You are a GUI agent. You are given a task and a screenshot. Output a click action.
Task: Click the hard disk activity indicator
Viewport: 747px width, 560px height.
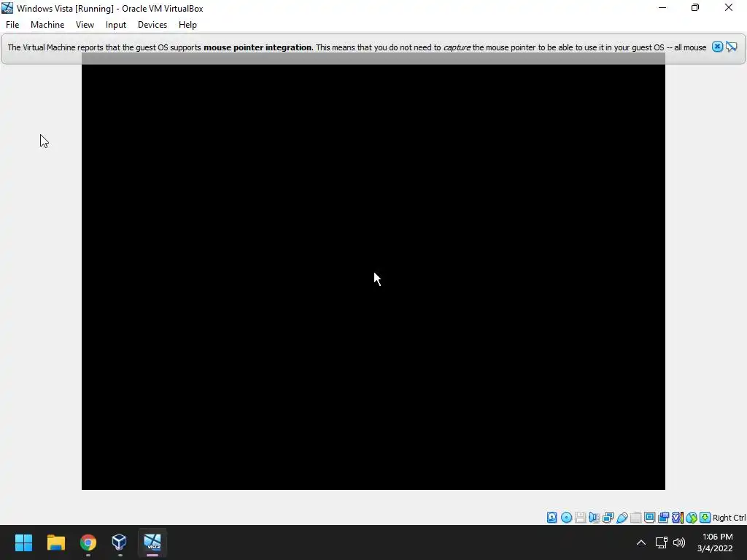(x=551, y=518)
